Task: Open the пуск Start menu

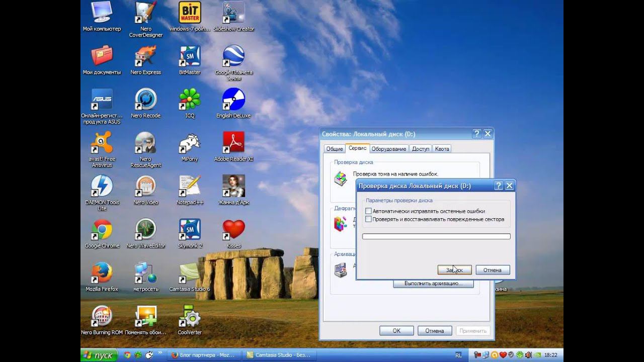Action: (x=99, y=355)
